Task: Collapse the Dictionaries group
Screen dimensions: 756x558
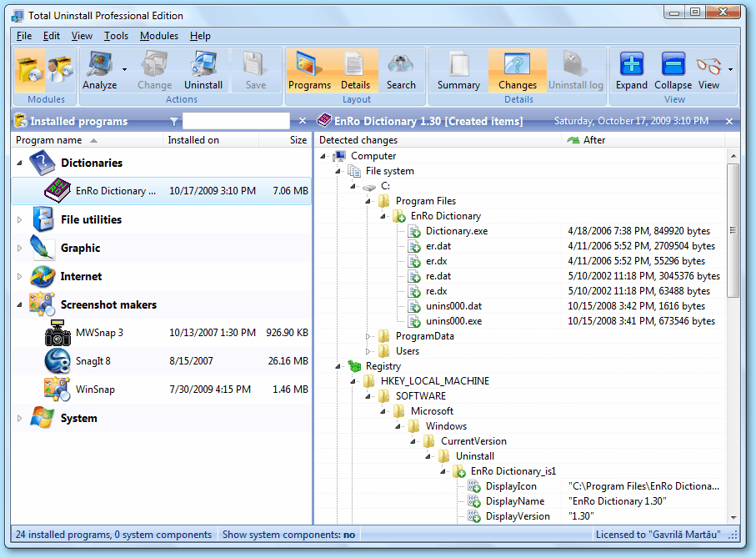Action: coord(20,163)
